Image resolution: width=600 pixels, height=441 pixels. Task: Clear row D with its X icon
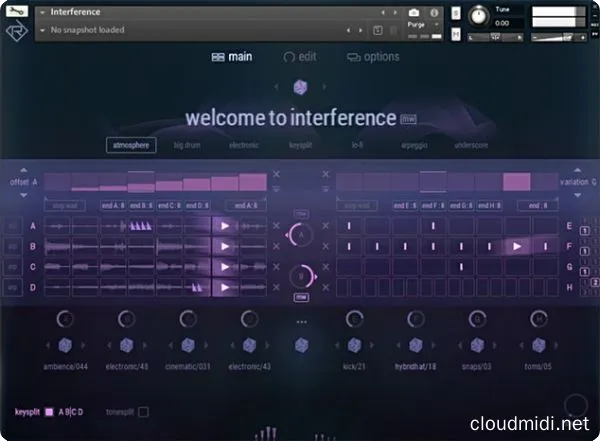click(x=276, y=287)
